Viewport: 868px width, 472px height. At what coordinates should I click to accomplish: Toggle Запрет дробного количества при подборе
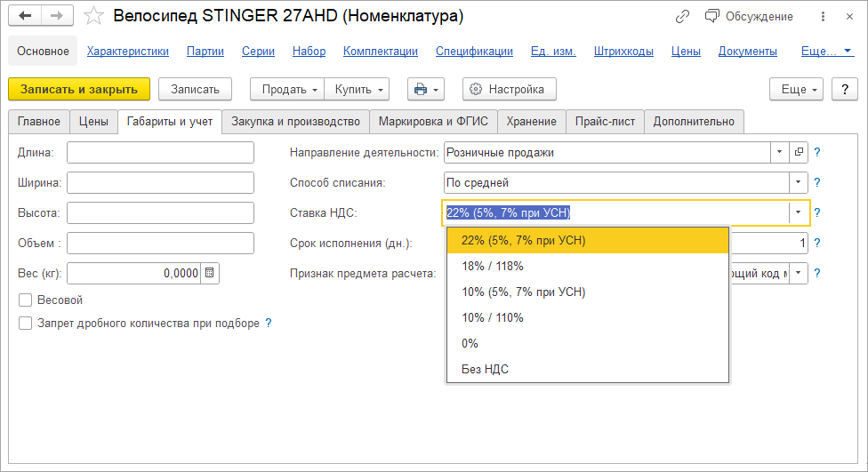(25, 324)
